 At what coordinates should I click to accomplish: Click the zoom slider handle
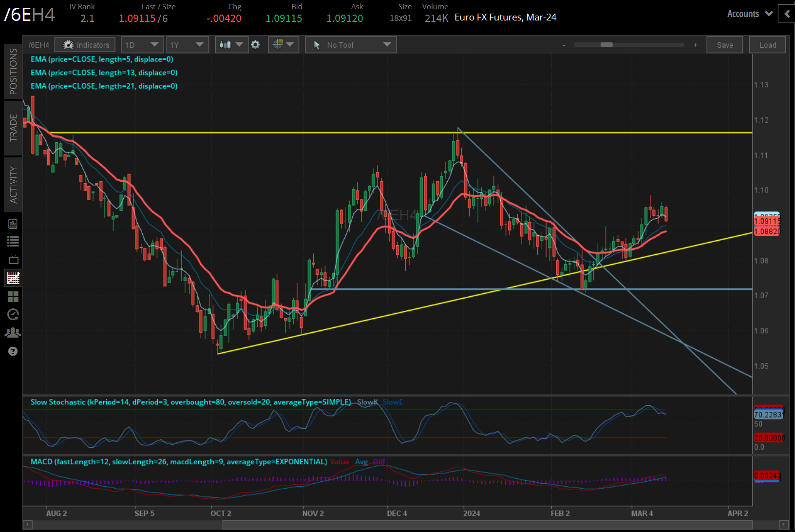[606, 45]
